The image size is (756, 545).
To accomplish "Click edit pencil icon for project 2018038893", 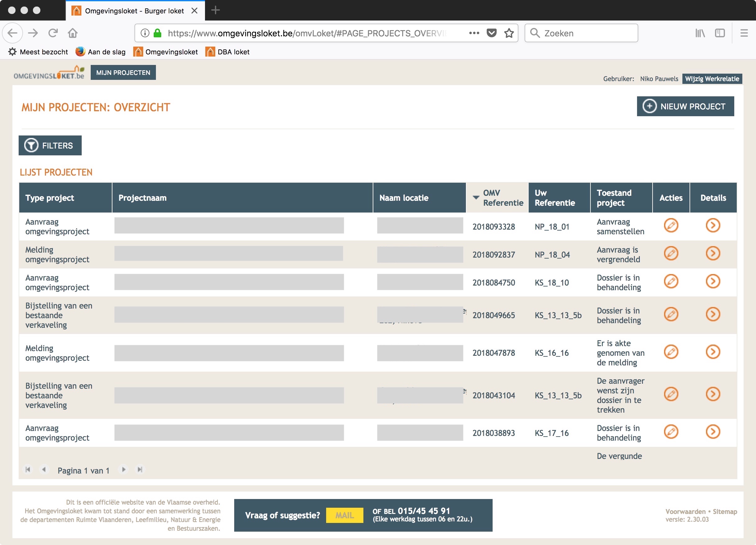I will 671,432.
